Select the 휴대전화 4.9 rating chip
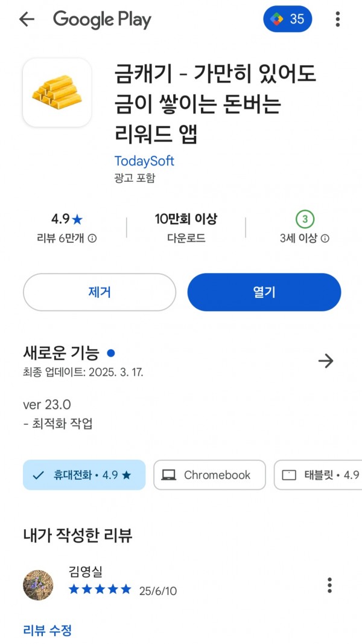 coord(84,475)
